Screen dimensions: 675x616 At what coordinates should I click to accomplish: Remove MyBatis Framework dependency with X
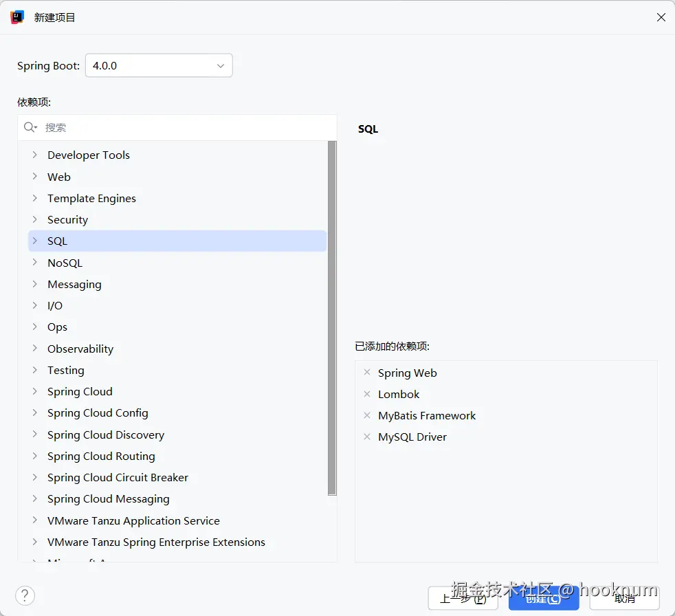(367, 415)
